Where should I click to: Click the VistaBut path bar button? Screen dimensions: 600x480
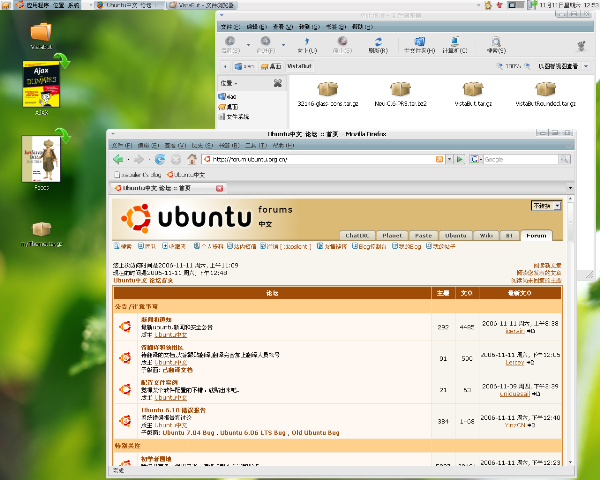pyautogui.click(x=299, y=66)
